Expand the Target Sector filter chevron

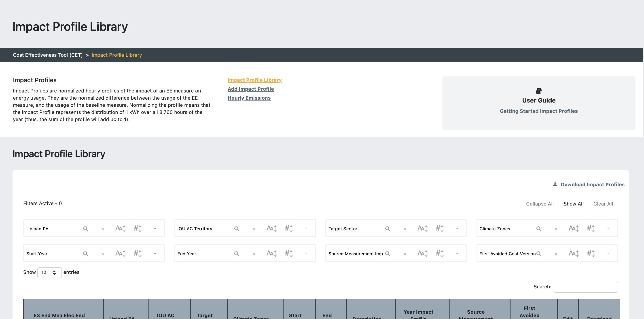coord(457,228)
